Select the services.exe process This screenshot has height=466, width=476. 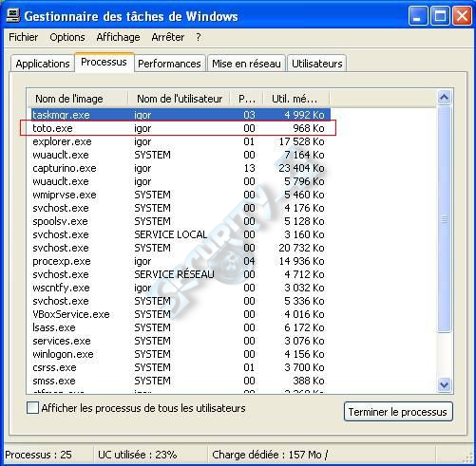[181, 341]
